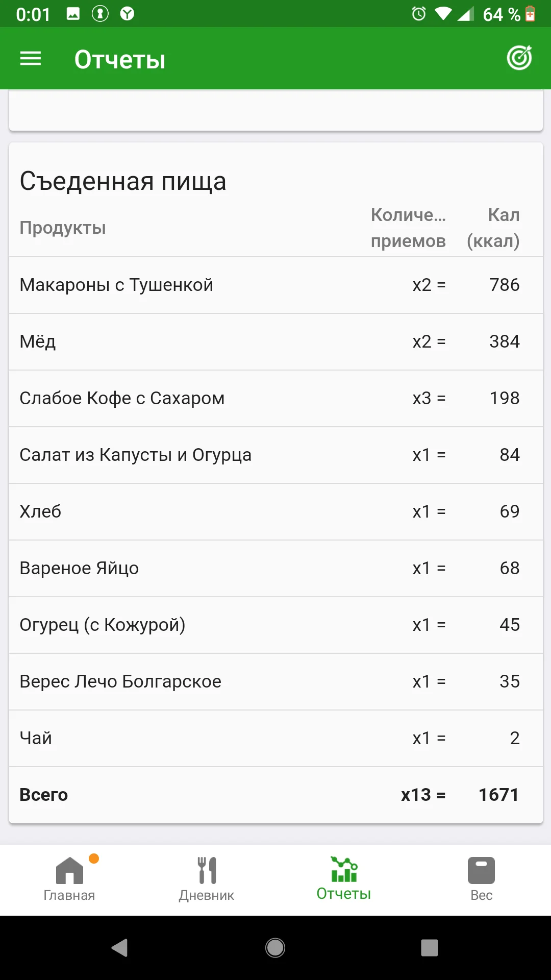Tap the alarm icon in status bar
Image resolution: width=551 pixels, height=980 pixels.
tap(419, 14)
